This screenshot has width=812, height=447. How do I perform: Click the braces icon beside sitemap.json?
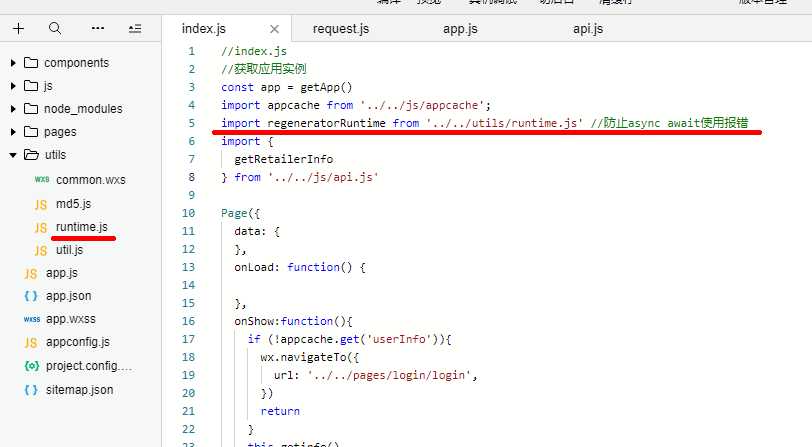pos(31,390)
